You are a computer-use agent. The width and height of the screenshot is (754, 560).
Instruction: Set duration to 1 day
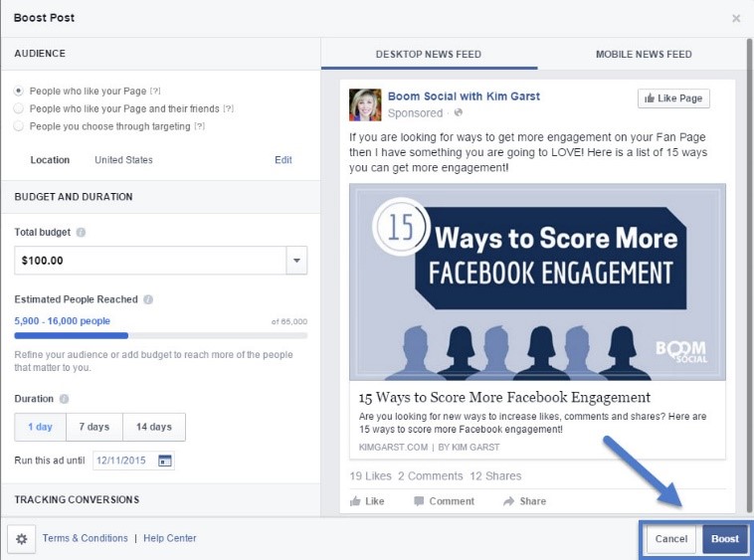click(x=40, y=427)
